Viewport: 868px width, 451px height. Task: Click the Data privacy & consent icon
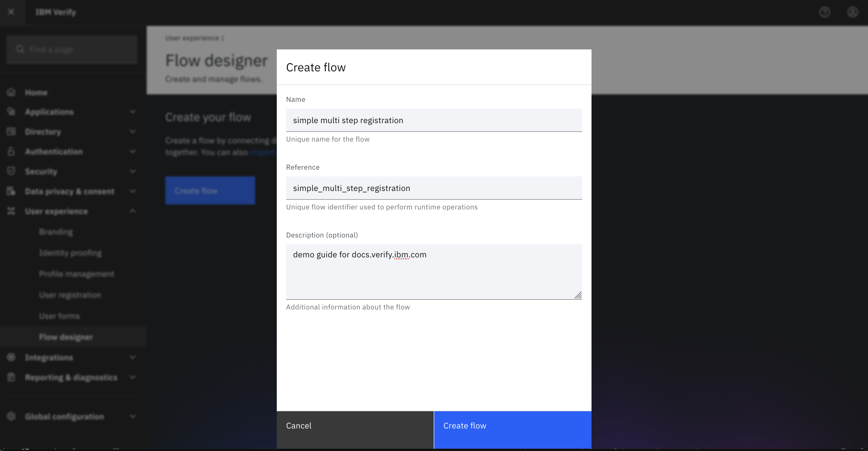pos(11,191)
